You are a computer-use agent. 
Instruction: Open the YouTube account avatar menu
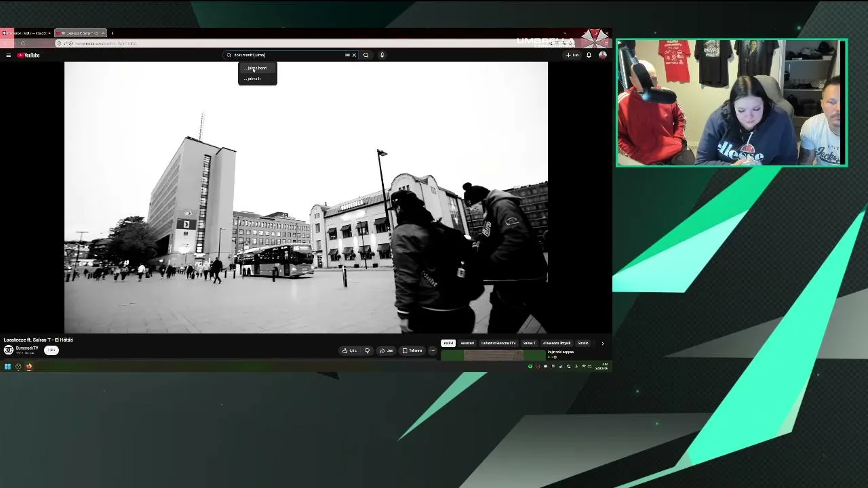(602, 55)
